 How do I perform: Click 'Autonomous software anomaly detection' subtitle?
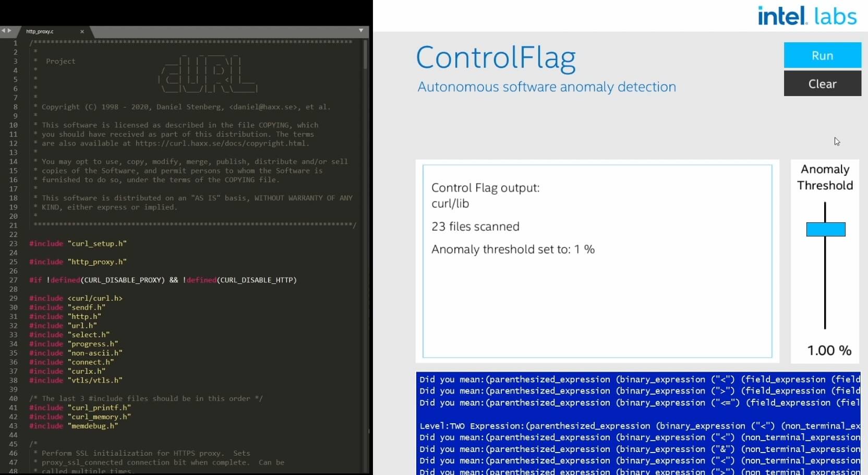547,87
